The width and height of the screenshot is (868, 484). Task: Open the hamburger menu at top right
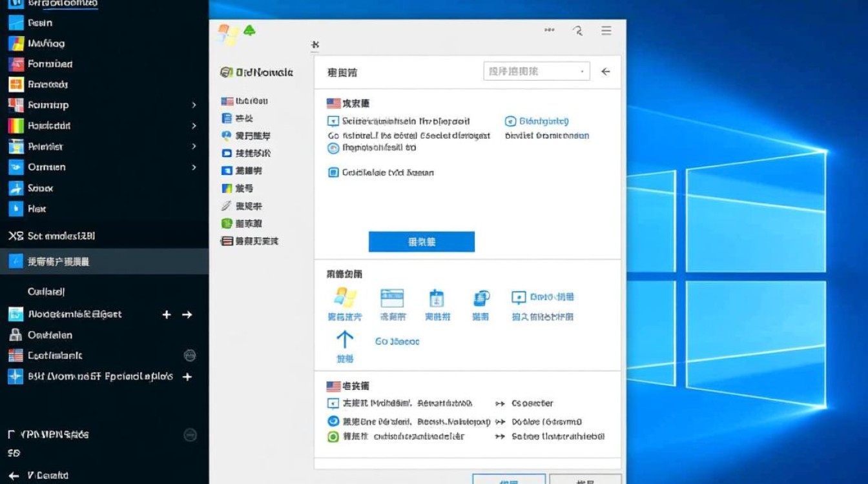point(606,30)
